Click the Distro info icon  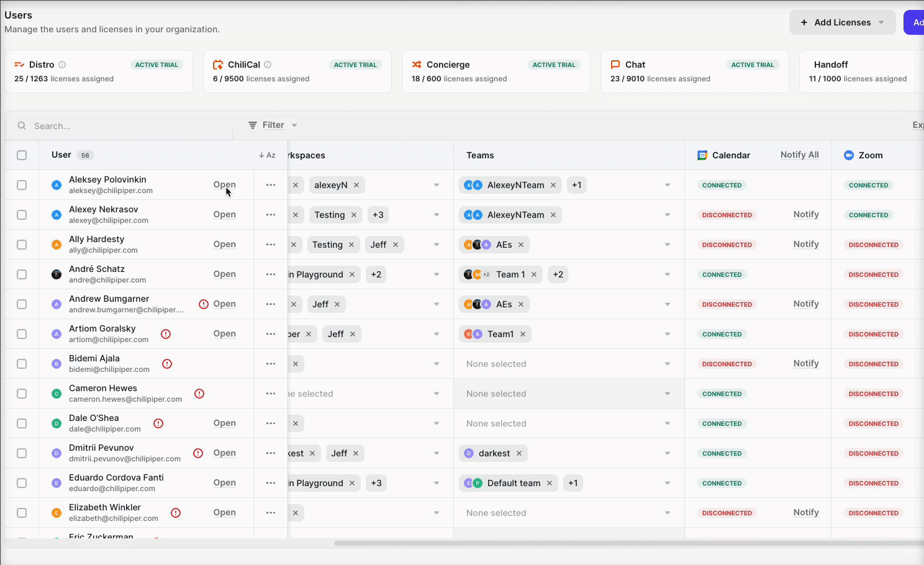point(62,65)
